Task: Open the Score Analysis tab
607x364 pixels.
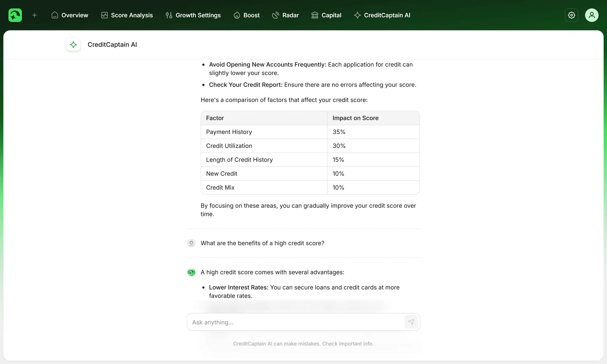Action: click(x=127, y=15)
